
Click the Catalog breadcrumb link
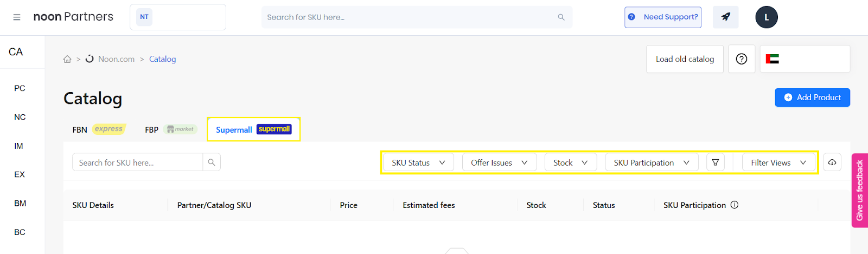pos(162,59)
